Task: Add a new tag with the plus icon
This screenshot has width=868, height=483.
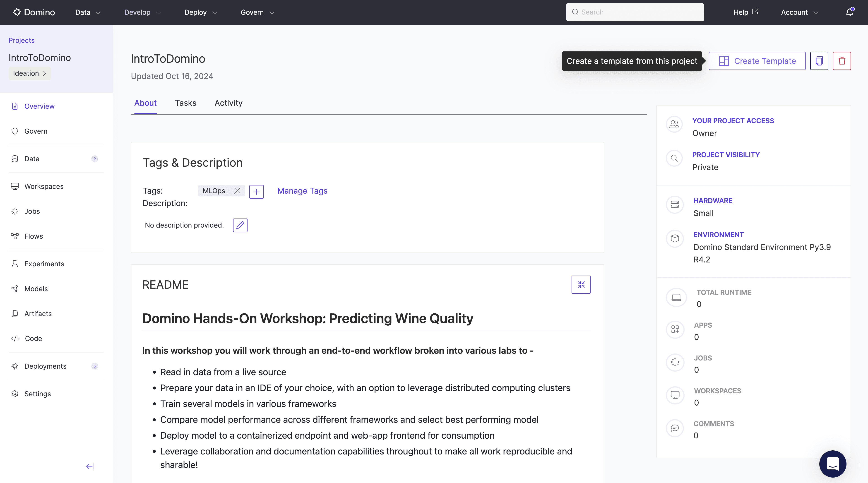Action: pos(256,192)
